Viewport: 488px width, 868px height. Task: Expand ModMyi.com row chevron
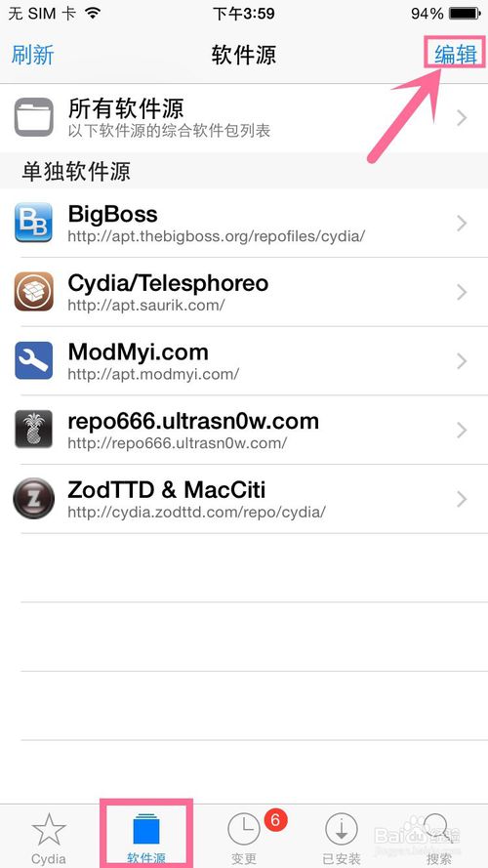pos(462,361)
